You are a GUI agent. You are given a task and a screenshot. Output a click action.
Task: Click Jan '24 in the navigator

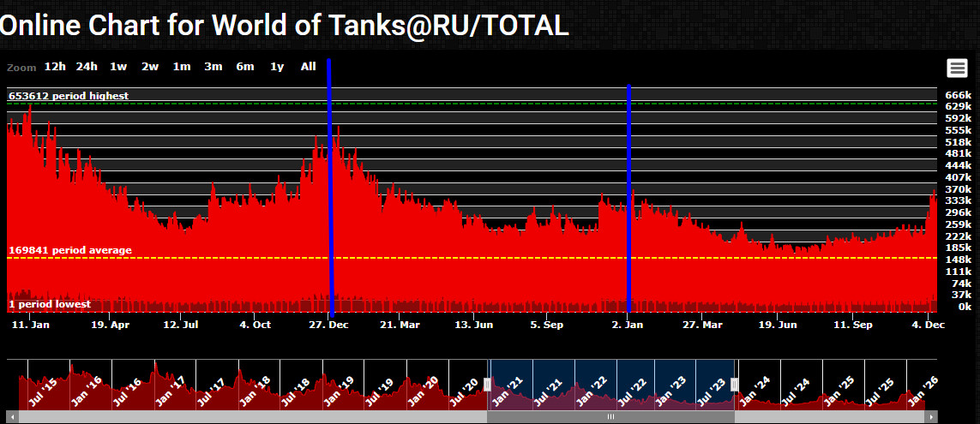757,391
